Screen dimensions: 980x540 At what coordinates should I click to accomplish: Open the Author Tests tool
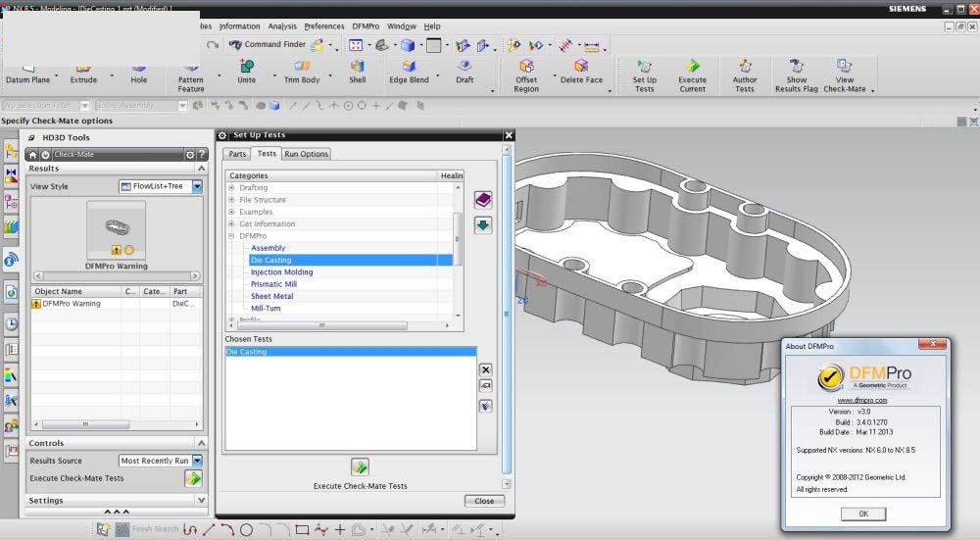pyautogui.click(x=745, y=75)
